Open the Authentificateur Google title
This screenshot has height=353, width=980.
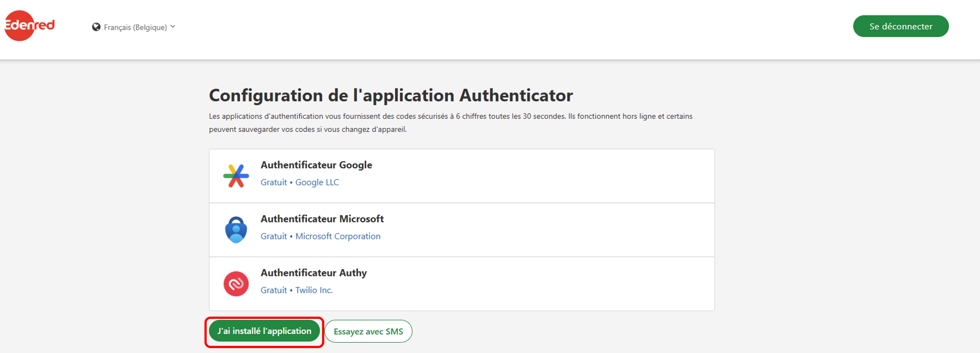pos(316,165)
